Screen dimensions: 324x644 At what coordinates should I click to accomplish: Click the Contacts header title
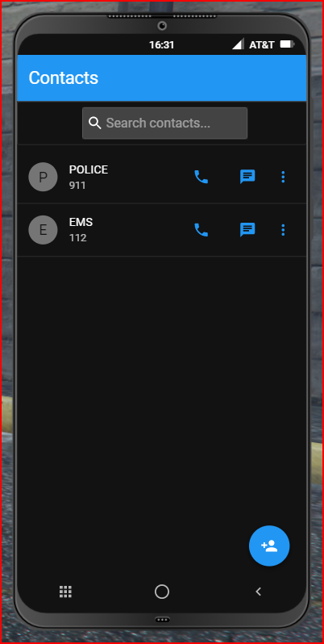point(64,78)
